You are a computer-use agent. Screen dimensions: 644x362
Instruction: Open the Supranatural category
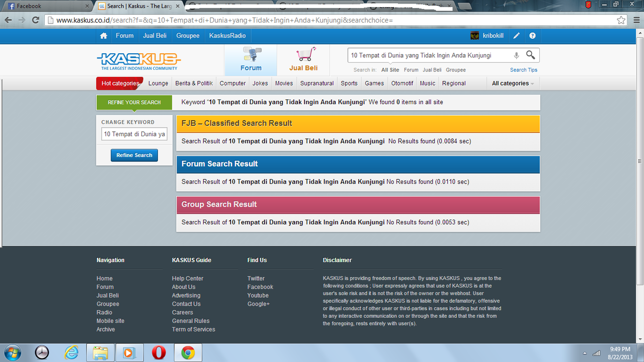(317, 83)
